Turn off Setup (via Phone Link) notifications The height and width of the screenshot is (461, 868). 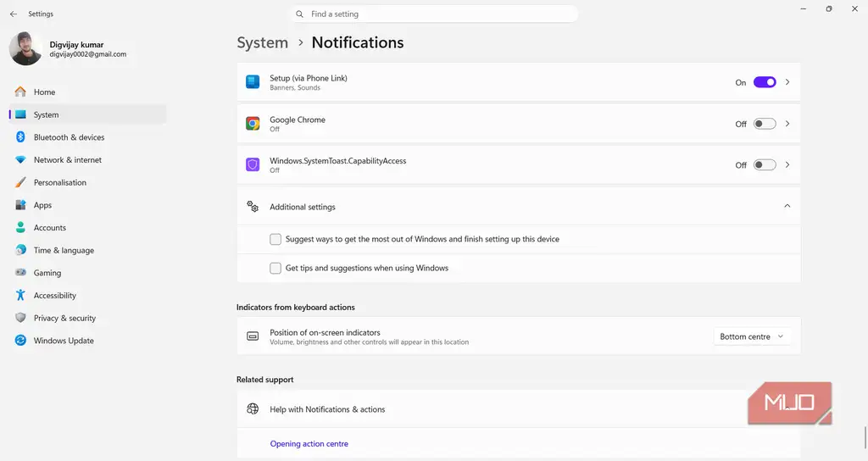[765, 82]
